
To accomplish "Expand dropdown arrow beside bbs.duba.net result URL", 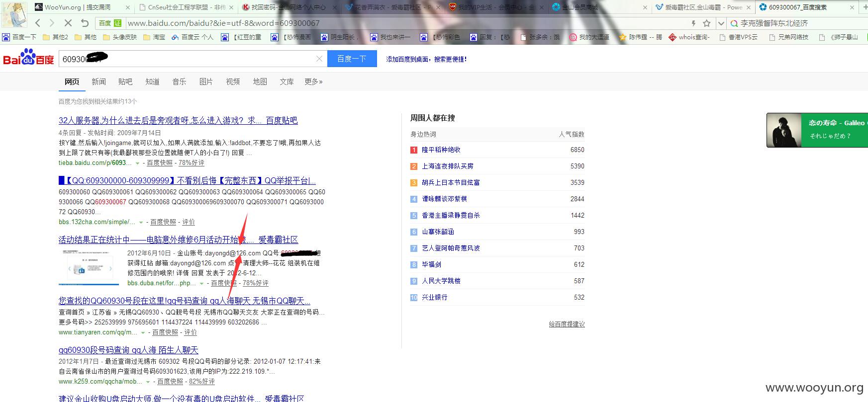I will pos(201,283).
